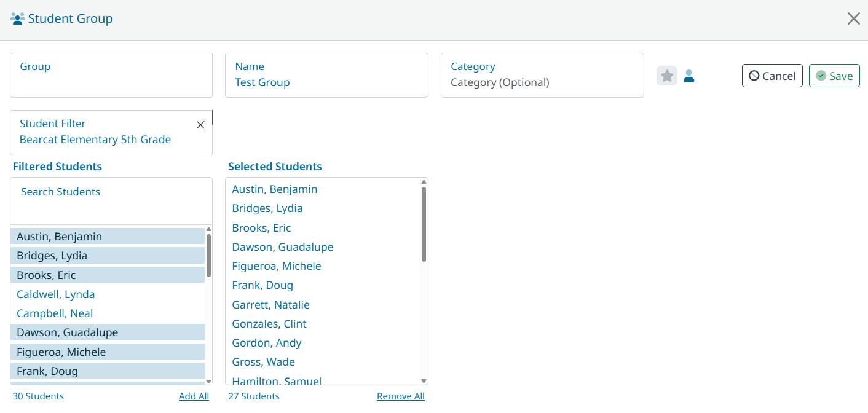
Task: Click the Name field Test Group
Action: pos(326,76)
